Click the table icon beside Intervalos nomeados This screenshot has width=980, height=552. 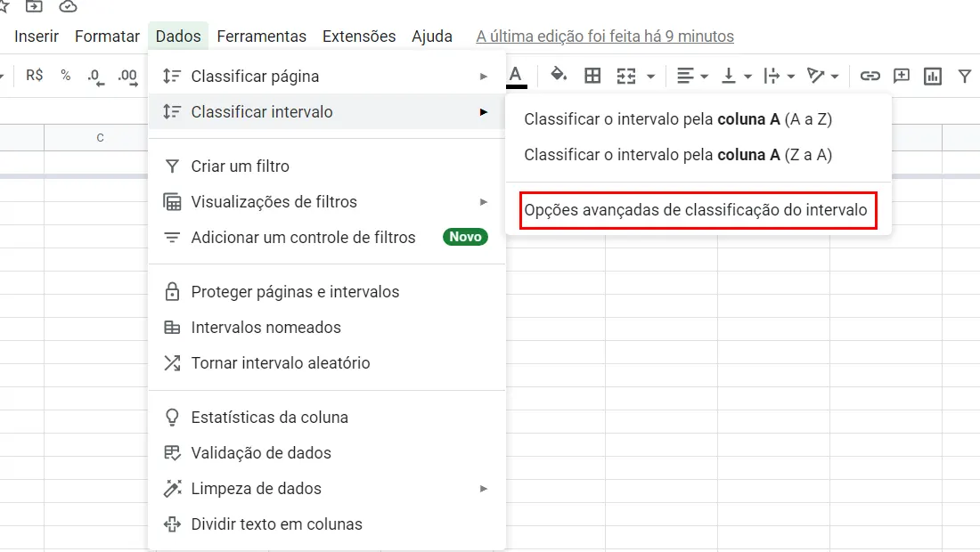(x=172, y=328)
